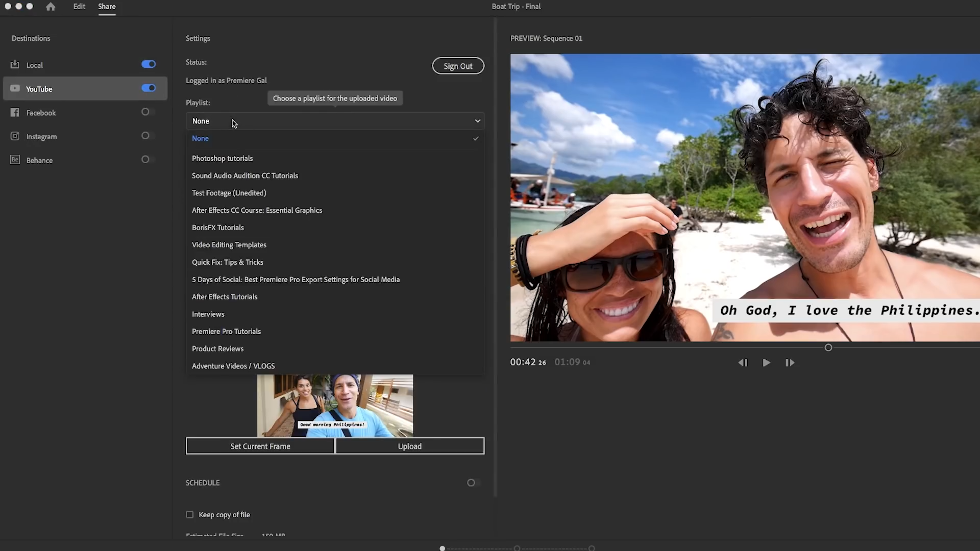This screenshot has width=980, height=551.
Task: Click the Home icon in top bar
Action: [x=51, y=7]
